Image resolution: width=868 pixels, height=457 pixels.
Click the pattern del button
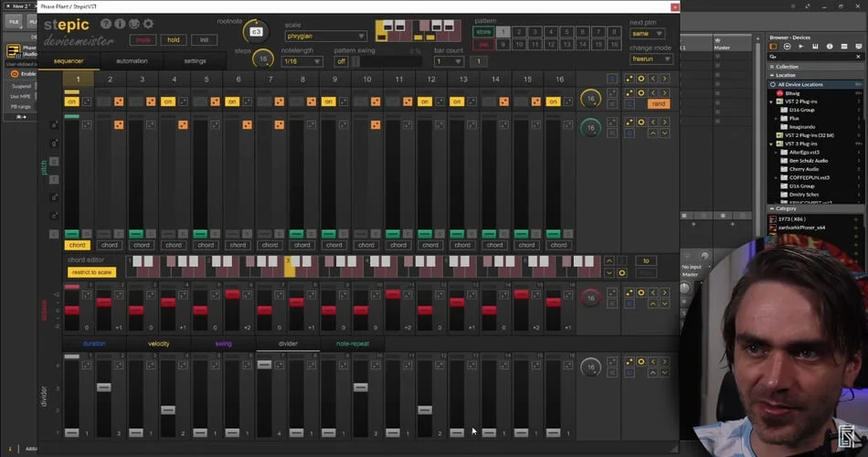[484, 45]
